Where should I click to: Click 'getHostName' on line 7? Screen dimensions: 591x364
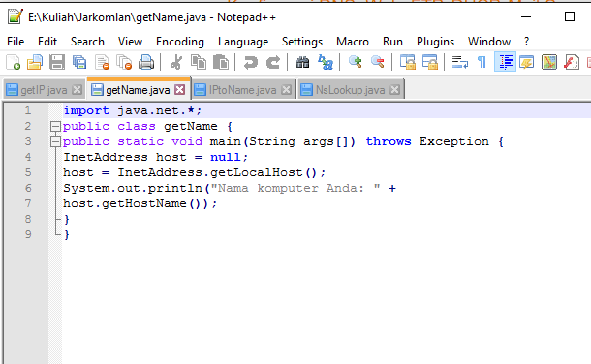(144, 203)
